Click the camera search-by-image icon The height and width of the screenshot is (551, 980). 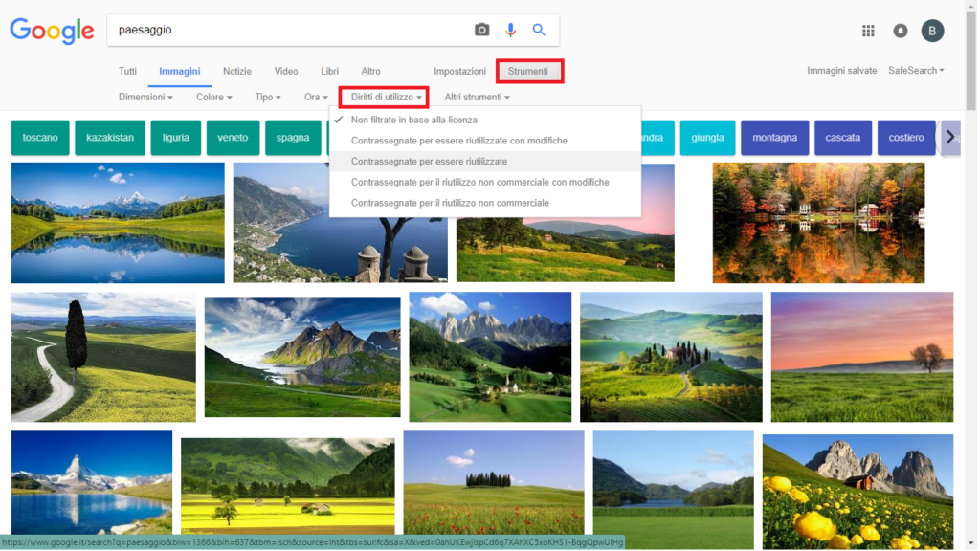(x=482, y=30)
